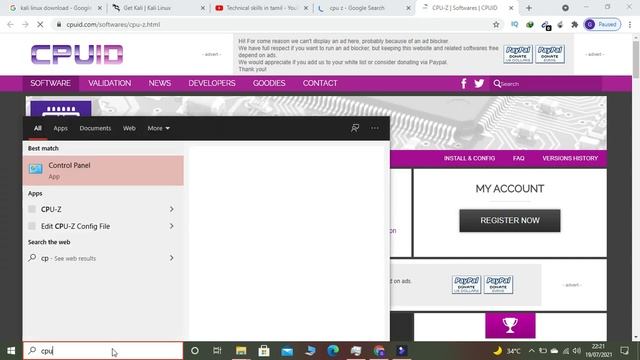Open Task View on taskbar

[x=217, y=351]
